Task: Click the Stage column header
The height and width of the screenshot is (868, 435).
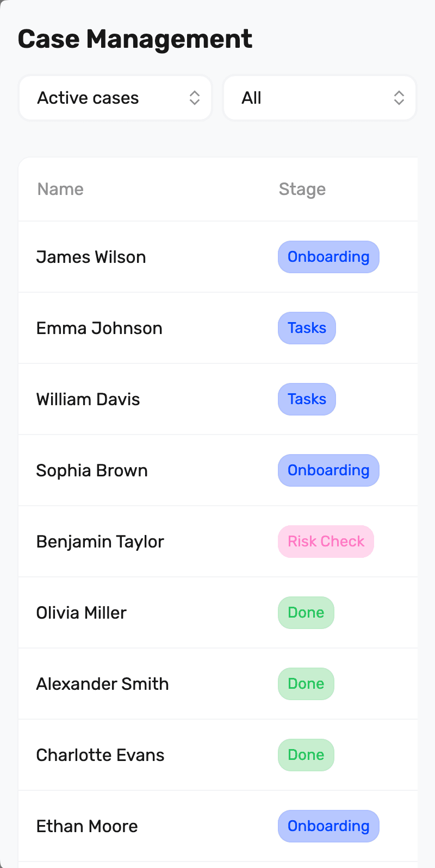Action: pos(302,189)
